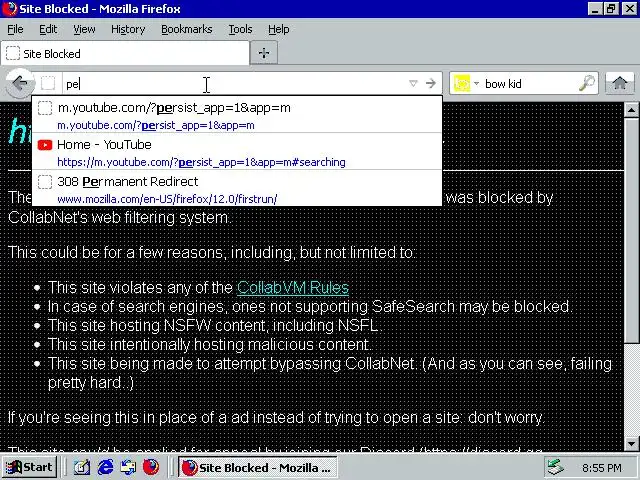Image resolution: width=640 pixels, height=480 pixels.
Task: Click into the address bar text field
Action: click(235, 84)
